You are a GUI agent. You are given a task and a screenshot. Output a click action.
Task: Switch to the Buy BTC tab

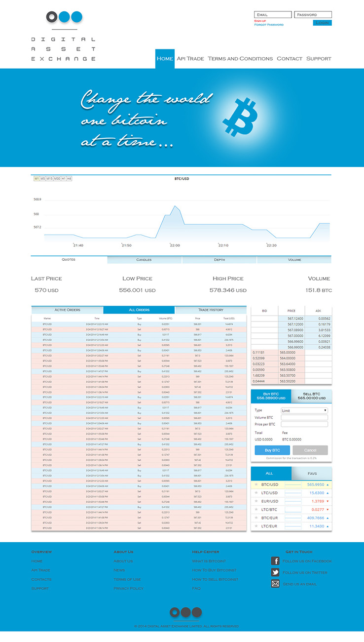coord(271,396)
